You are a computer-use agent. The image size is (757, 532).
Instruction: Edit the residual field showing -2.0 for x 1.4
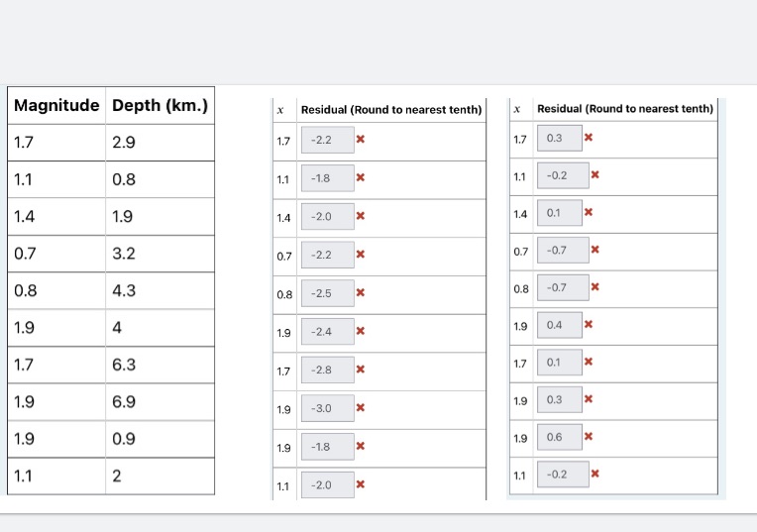click(328, 216)
